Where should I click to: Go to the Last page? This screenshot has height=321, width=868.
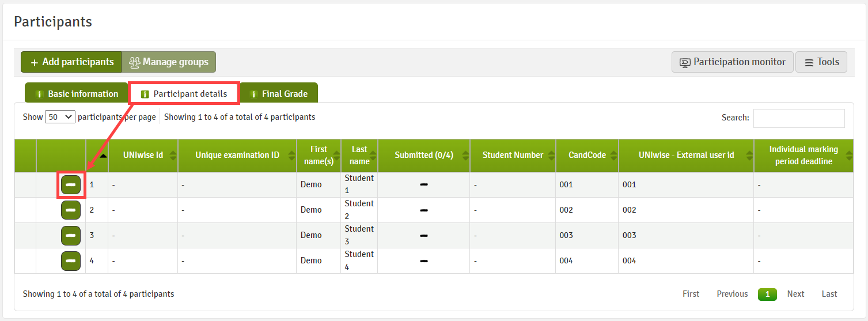[829, 294]
